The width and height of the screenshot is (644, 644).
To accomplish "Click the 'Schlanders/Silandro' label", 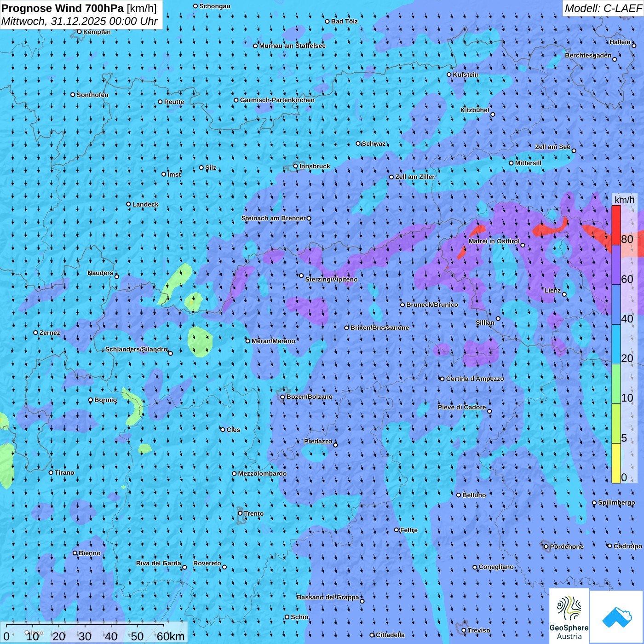I will [136, 349].
